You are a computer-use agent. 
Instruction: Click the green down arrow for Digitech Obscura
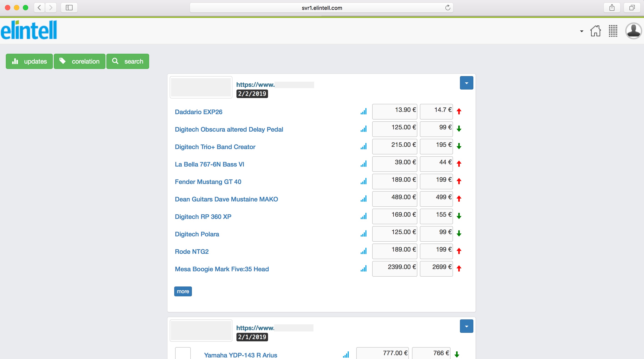point(459,129)
